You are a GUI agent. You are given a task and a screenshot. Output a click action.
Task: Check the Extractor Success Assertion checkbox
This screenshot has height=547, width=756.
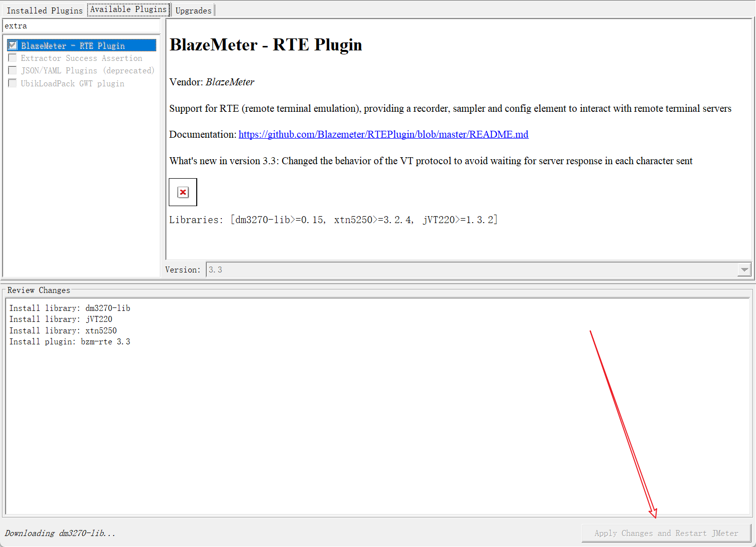click(x=12, y=58)
